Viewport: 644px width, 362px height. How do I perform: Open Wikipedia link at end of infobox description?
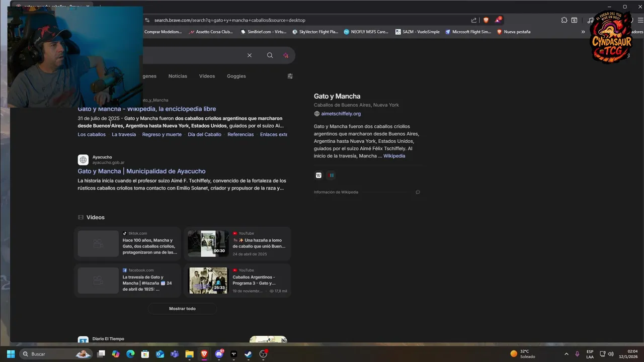(394, 156)
